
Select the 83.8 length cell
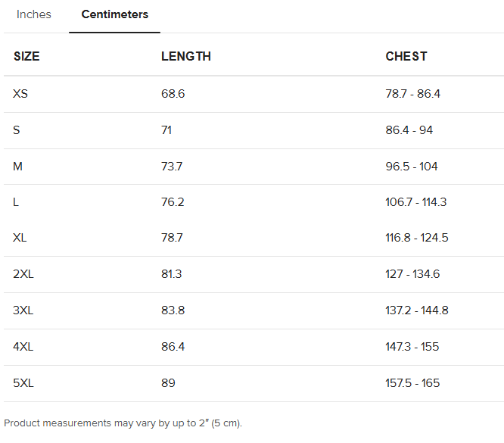(173, 310)
